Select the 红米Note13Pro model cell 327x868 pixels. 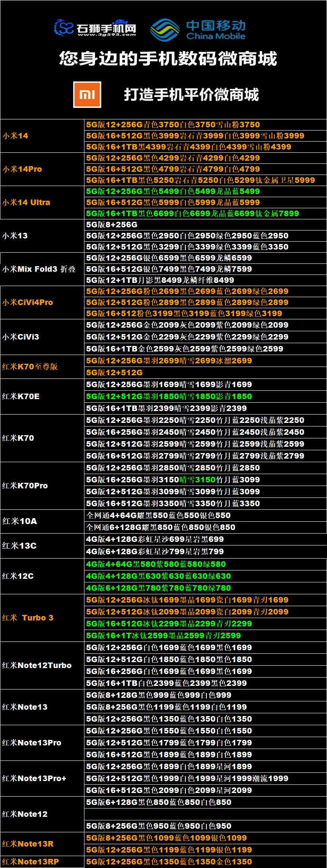42,743
